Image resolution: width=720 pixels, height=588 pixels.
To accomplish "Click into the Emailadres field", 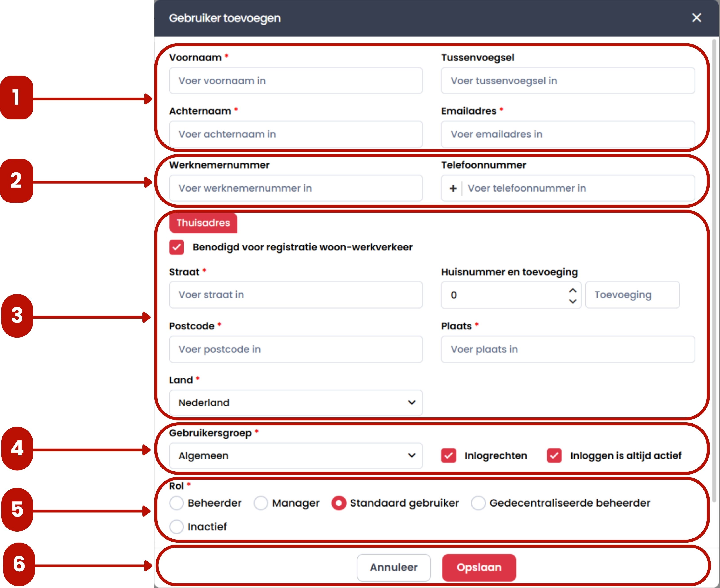I will click(568, 134).
